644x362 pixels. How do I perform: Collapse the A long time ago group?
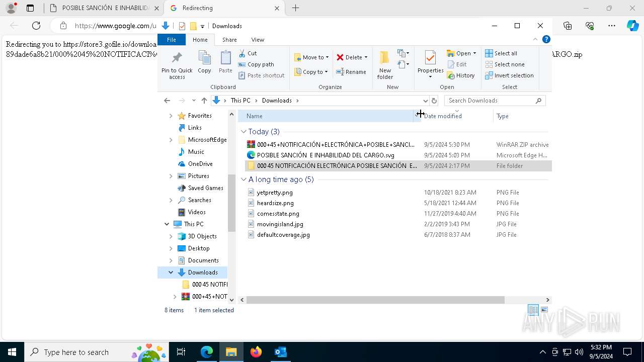point(244,179)
